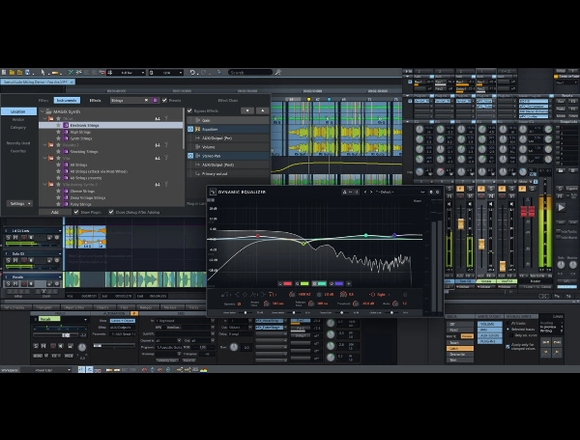580x440 pixels.
Task: Click the Solo button on La Gi Lava track
Action: [8, 237]
